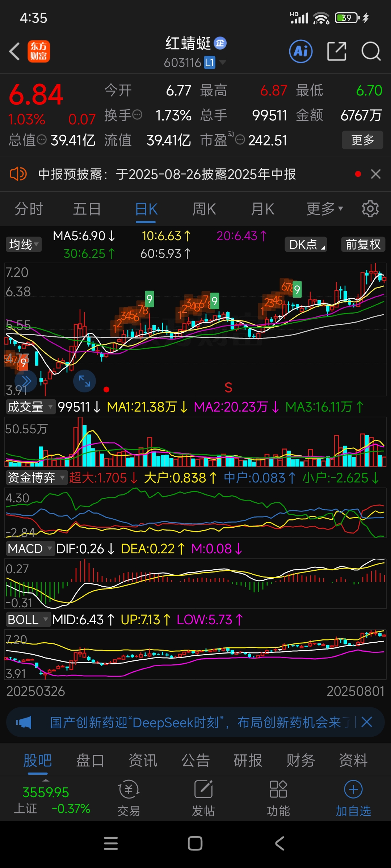Tap the fullscreen expand chart icon

(x=84, y=381)
